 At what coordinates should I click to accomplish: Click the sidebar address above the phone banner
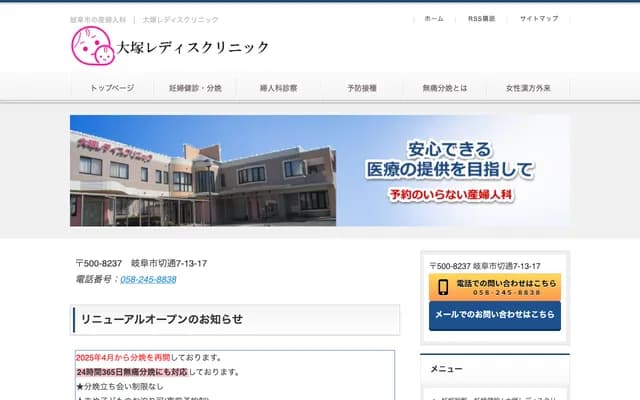(x=485, y=266)
